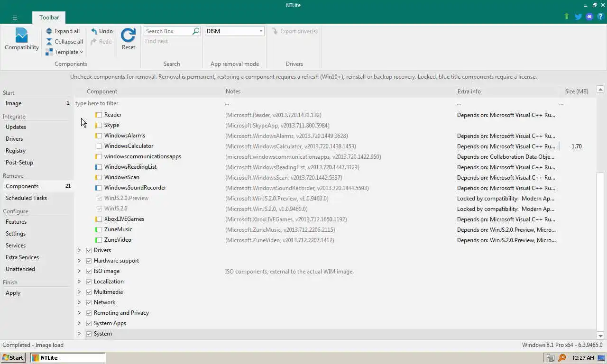Expand the Drivers tree node
607x364 pixels.
[x=79, y=250]
